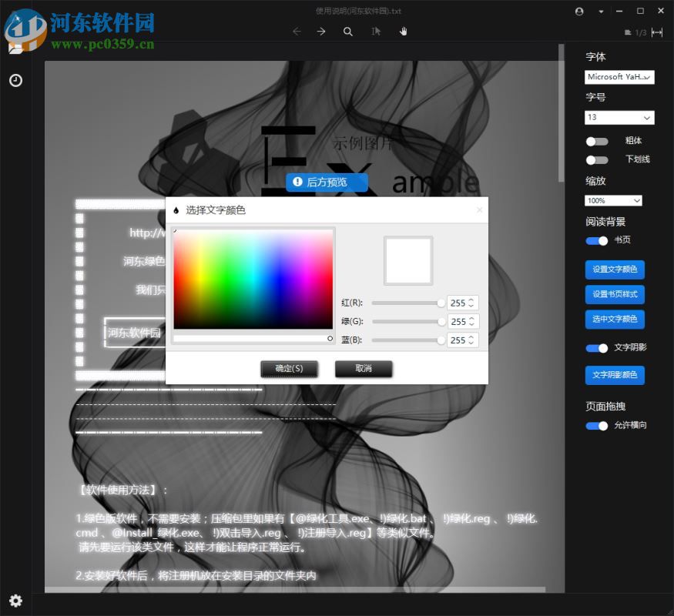
Task: Click the user account icon
Action: [x=579, y=12]
